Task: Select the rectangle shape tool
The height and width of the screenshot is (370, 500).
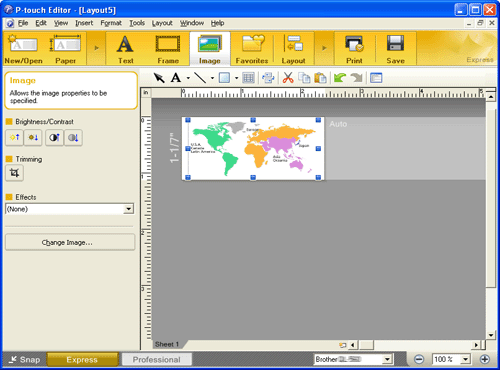Action: [x=224, y=78]
